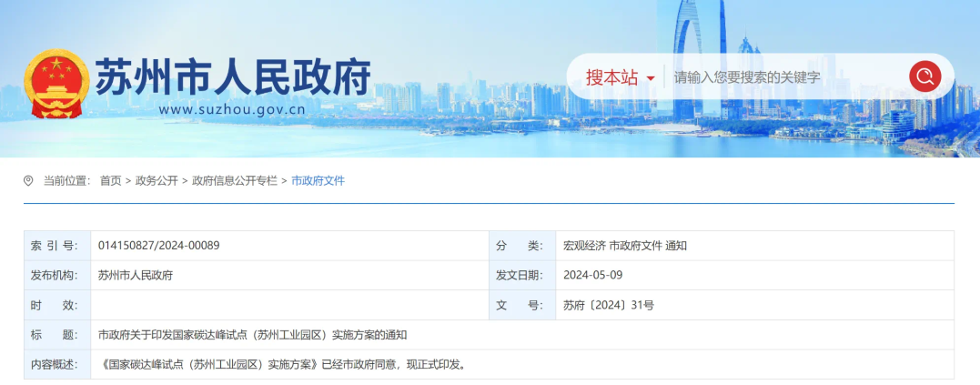Image resolution: width=980 pixels, height=385 pixels.
Task: Click the 分类 label cell
Action: coord(522,246)
